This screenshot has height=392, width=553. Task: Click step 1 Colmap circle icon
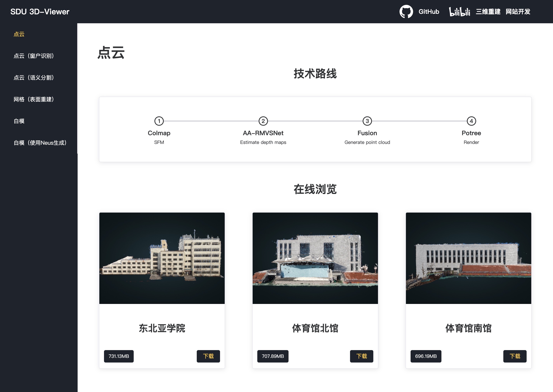(159, 121)
